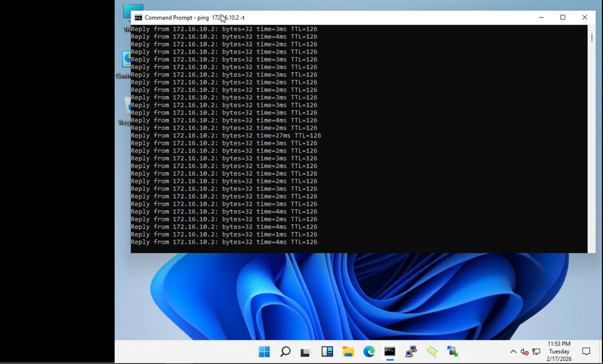The width and height of the screenshot is (603, 364).
Task: Open taskbar Search magnifier
Action: coord(285,351)
